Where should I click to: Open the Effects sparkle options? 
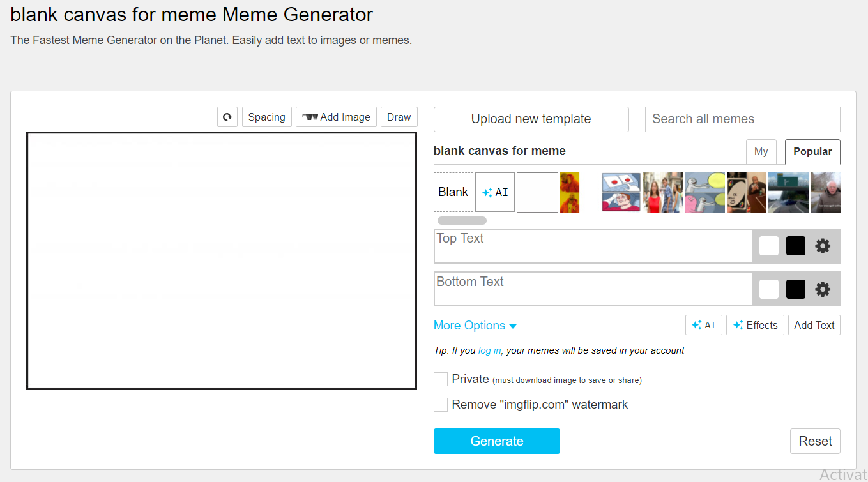pos(755,325)
